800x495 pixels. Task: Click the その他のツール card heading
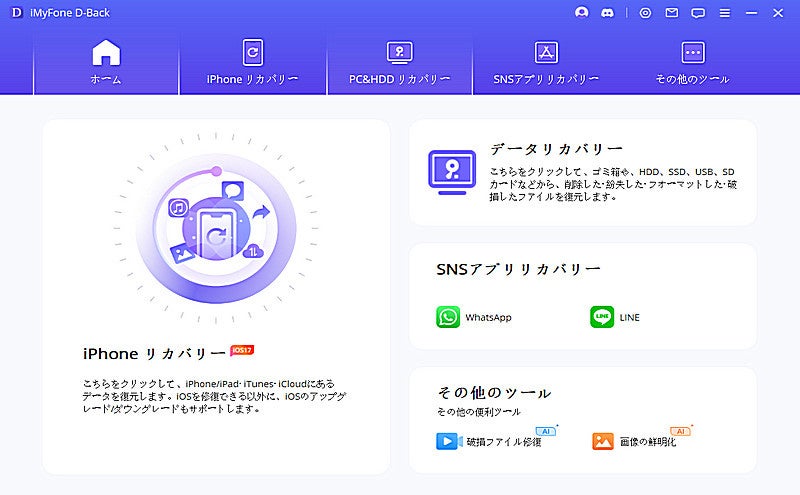(x=494, y=393)
